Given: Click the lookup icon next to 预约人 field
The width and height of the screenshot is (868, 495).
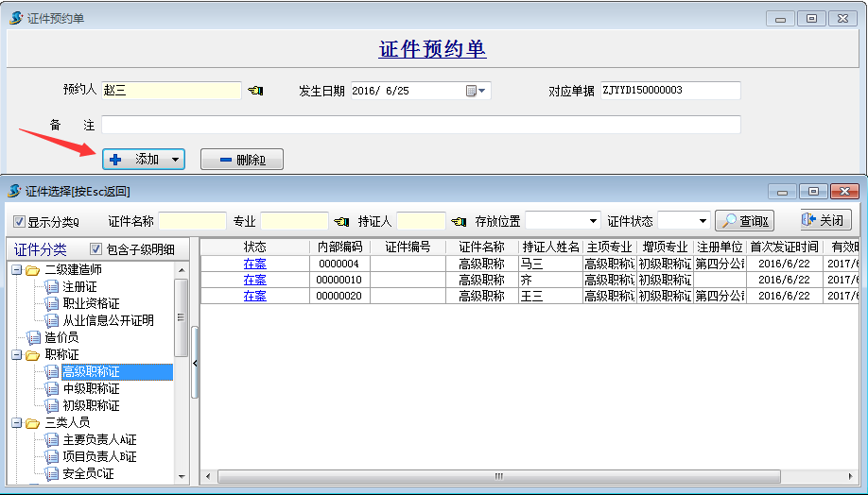Looking at the screenshot, I should [255, 91].
